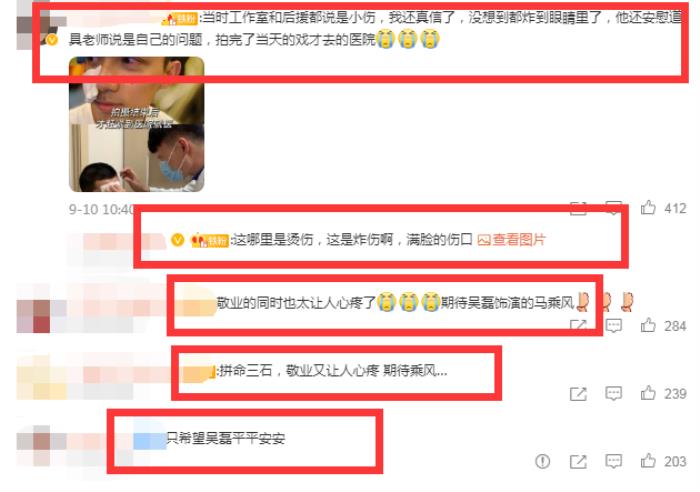The image size is (700, 492).
Task: Share the comment with 239 likes
Action: click(578, 394)
